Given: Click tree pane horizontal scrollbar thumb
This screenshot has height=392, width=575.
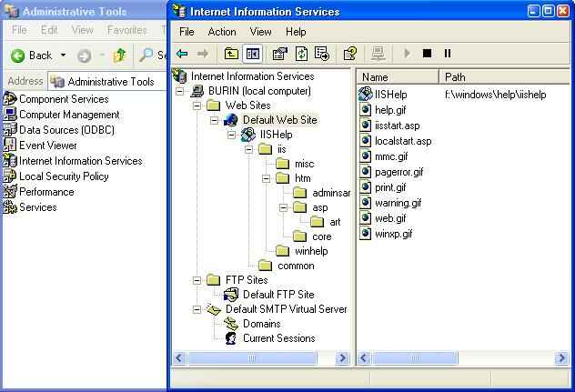Looking at the screenshot, I should [x=252, y=358].
